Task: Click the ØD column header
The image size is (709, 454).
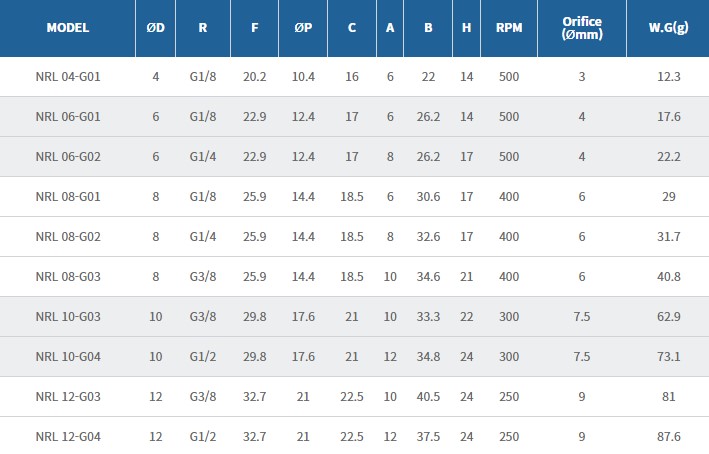Action: 155,28
